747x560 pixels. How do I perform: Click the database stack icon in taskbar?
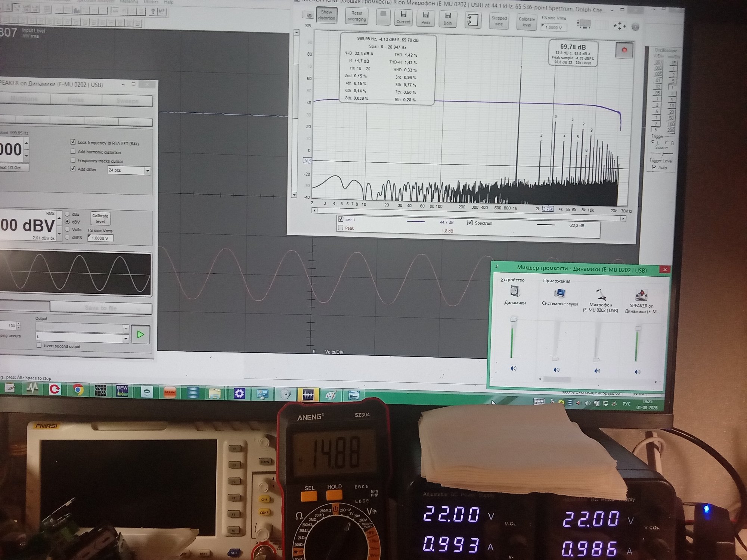(193, 392)
